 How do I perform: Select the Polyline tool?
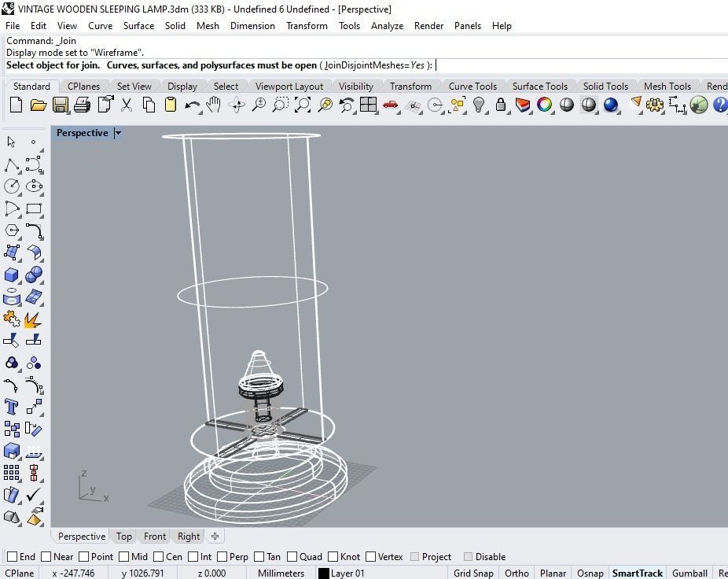[12, 164]
